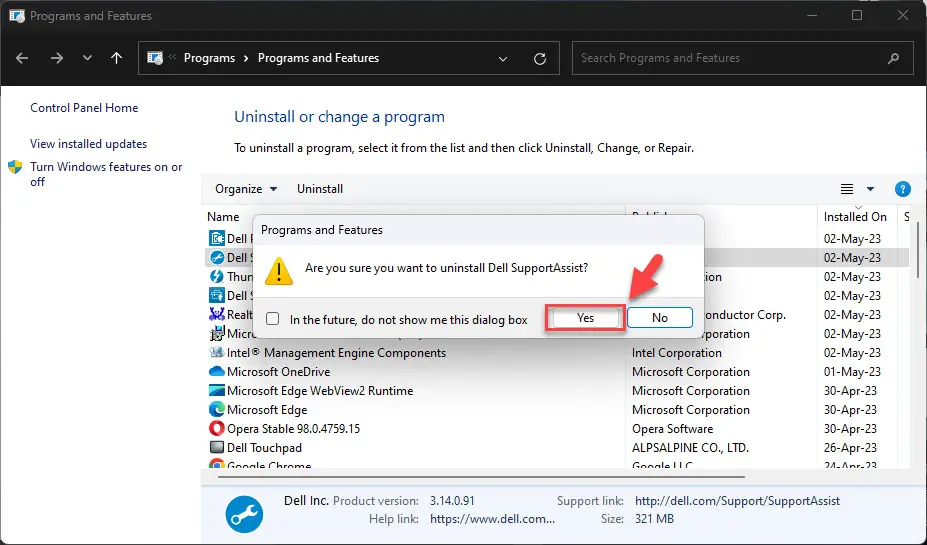The image size is (927, 545).
Task: Click Uninstall in the toolbar
Action: coord(320,189)
